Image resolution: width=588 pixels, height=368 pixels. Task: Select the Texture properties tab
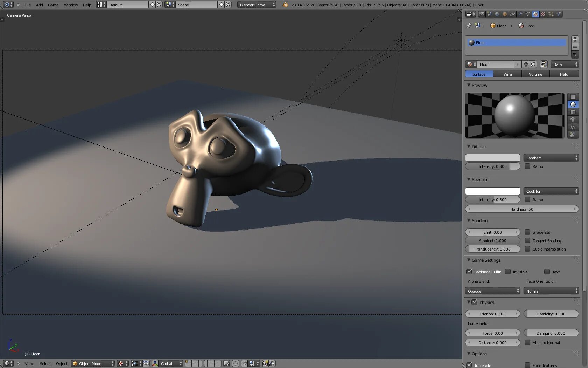coord(543,14)
